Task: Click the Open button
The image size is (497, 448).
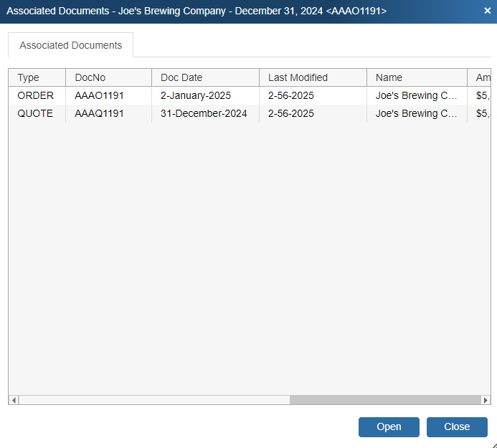Action: click(x=389, y=426)
